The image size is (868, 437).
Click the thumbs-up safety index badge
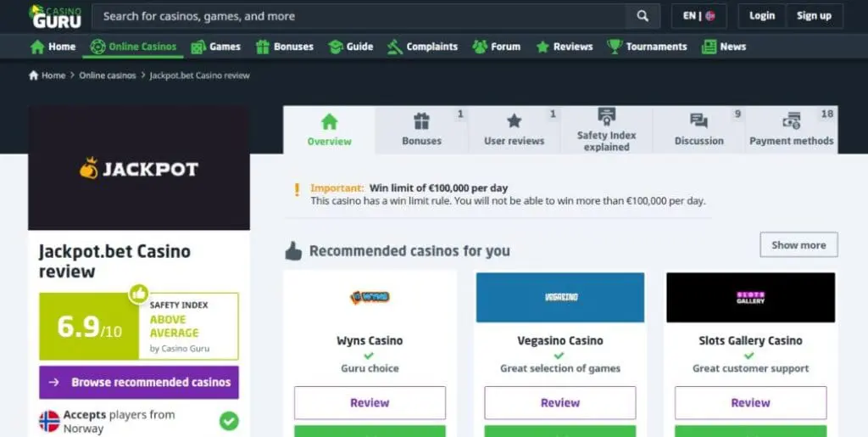pyautogui.click(x=138, y=294)
